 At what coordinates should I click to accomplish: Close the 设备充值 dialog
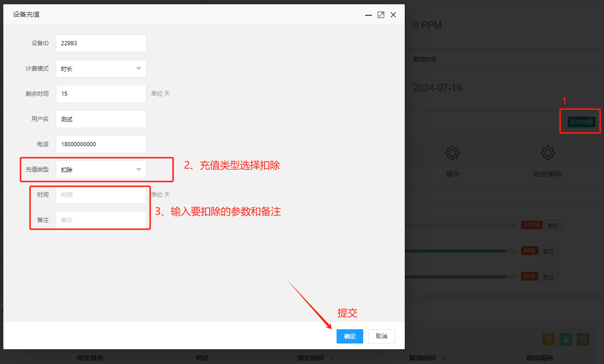(393, 15)
